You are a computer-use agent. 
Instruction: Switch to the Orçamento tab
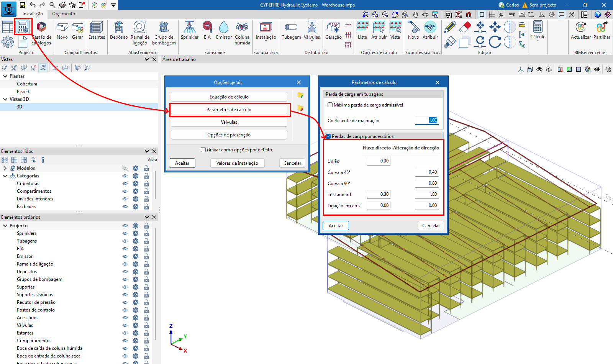[64, 14]
